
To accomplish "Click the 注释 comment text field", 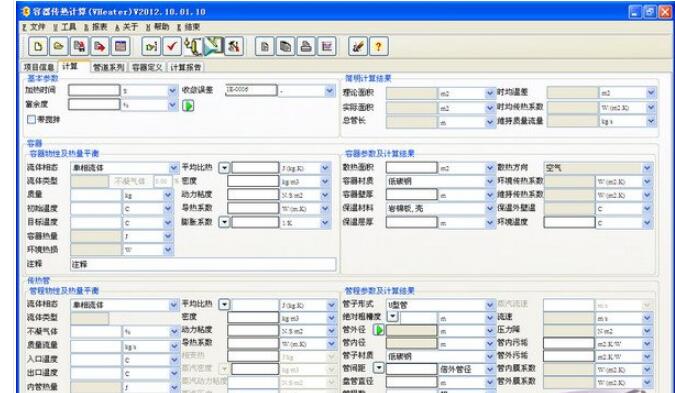I will coord(203,264).
